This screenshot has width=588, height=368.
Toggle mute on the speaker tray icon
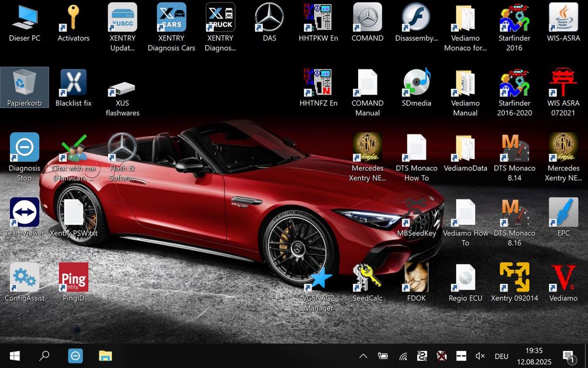coord(480,356)
